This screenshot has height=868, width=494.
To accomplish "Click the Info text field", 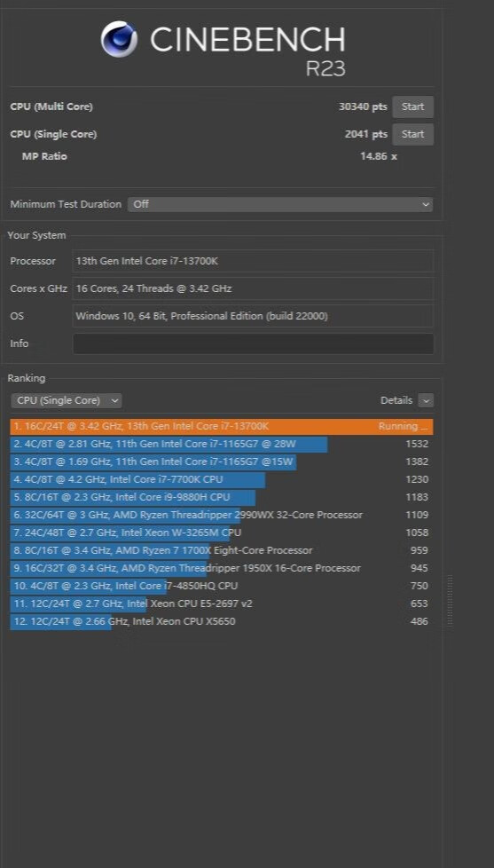I will (x=253, y=343).
